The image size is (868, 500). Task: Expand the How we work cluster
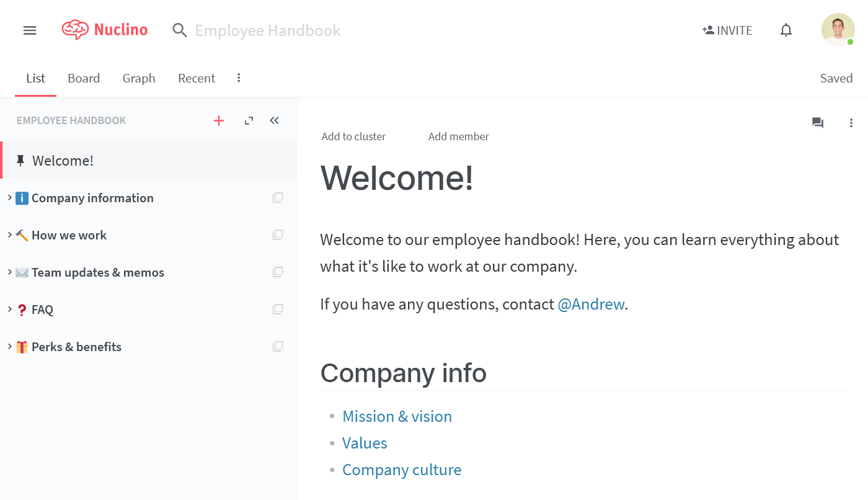pyautogui.click(x=10, y=234)
